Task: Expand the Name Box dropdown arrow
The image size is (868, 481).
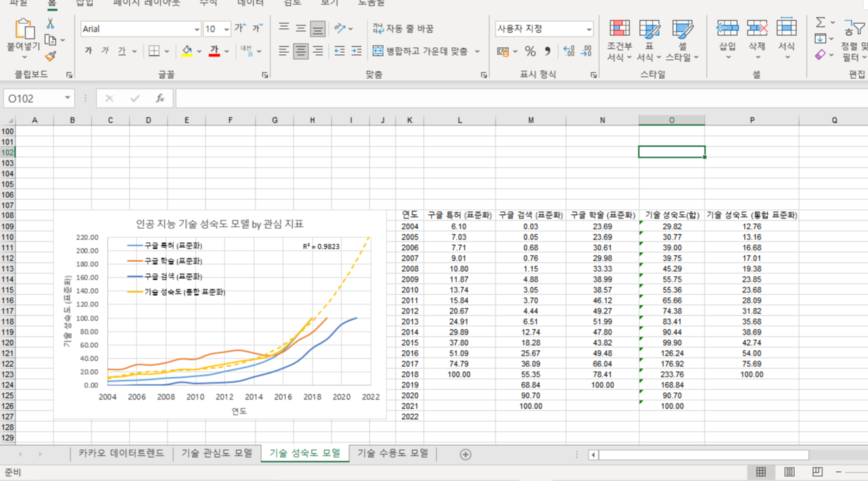Action: [68, 99]
